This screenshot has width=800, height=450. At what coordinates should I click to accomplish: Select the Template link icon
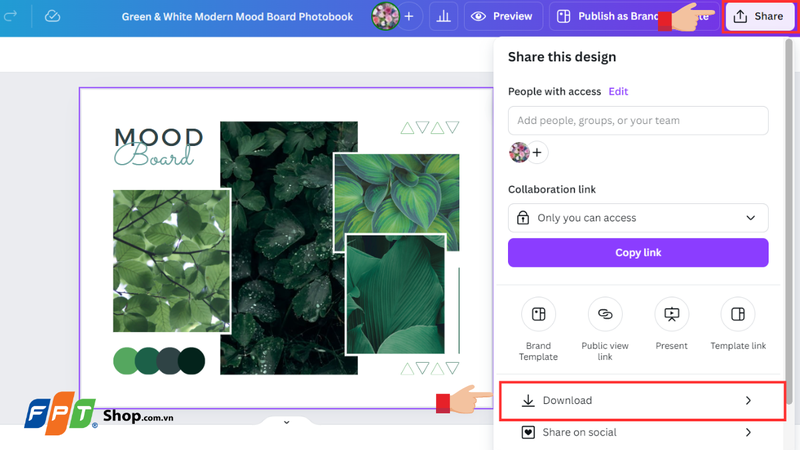738,314
